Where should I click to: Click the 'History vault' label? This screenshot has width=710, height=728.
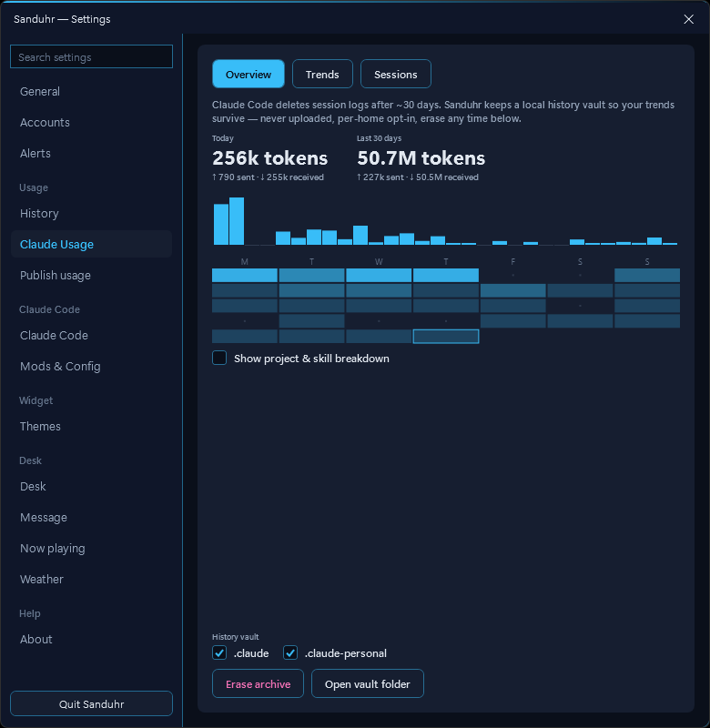click(x=236, y=637)
